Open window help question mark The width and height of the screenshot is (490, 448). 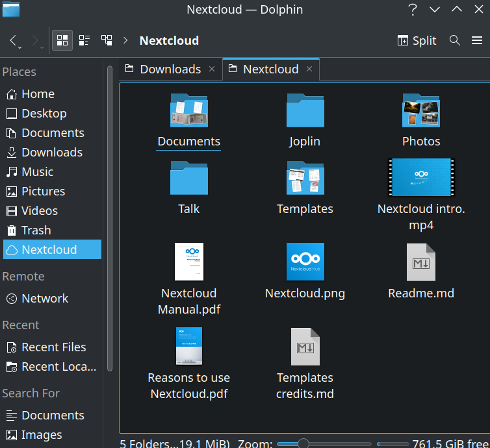tap(413, 10)
